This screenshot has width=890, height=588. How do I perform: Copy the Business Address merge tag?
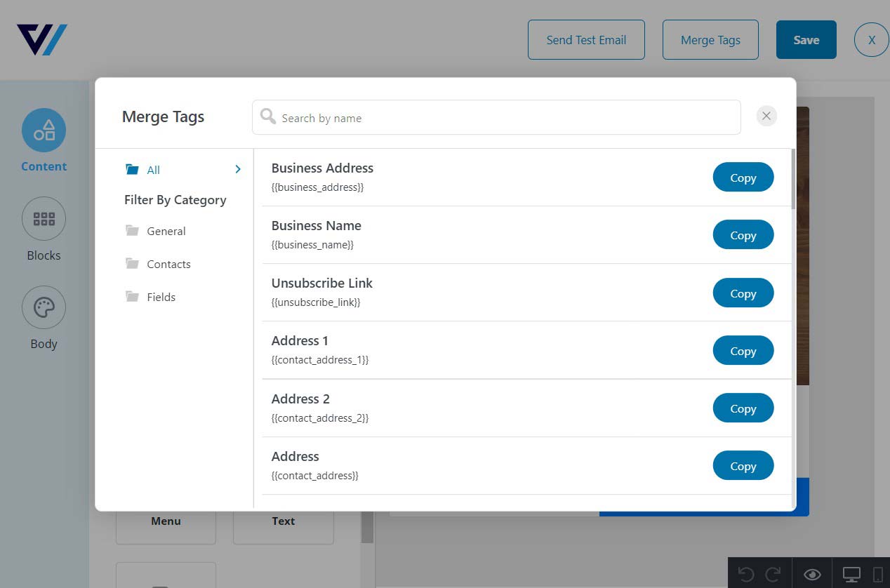click(743, 177)
